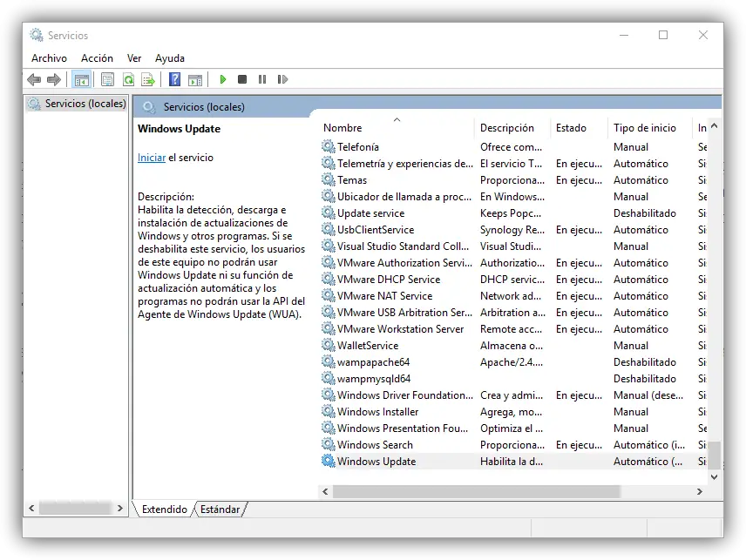Click the gear icon of wampmysqld64

pos(329,378)
